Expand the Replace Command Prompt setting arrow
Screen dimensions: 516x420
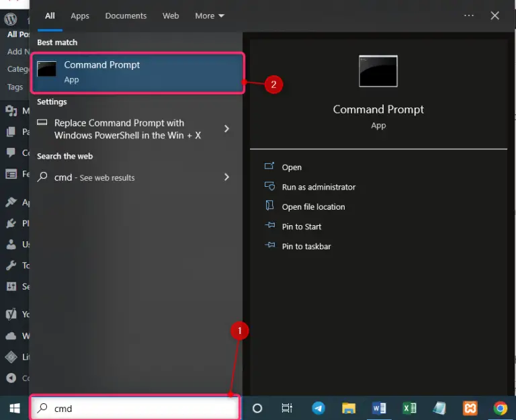(x=226, y=128)
